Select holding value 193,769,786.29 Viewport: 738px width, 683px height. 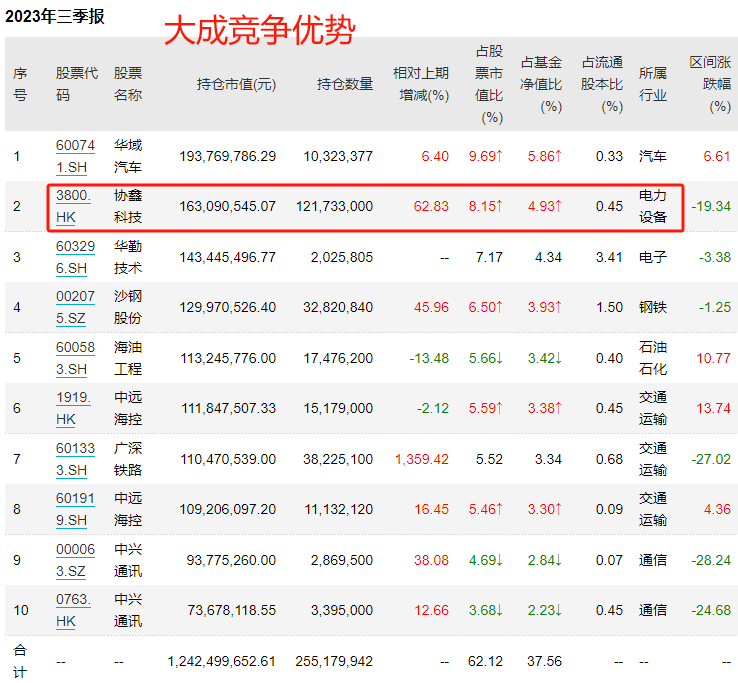(228, 156)
